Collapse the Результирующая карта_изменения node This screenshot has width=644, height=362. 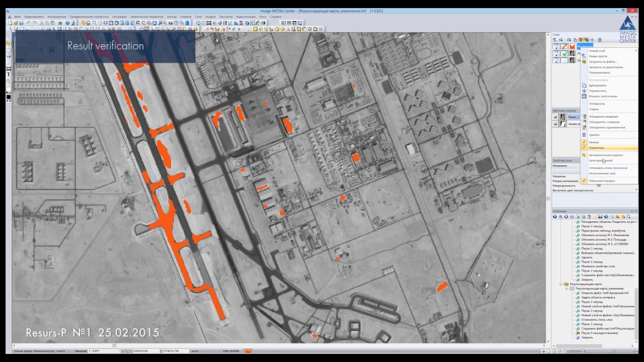(566, 289)
